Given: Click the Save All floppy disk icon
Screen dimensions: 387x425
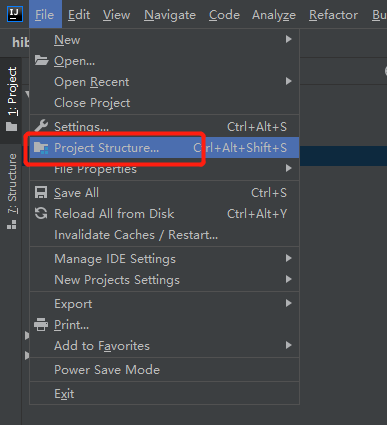Looking at the screenshot, I should click(41, 193).
